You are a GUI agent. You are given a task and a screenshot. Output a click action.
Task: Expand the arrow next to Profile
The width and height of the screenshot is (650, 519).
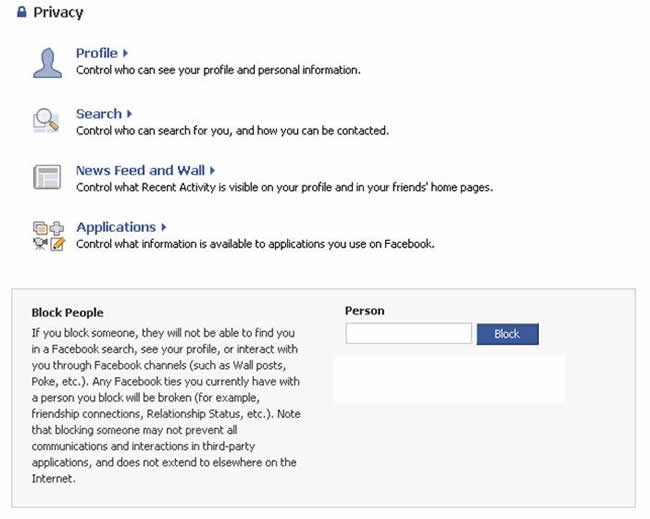(x=125, y=53)
